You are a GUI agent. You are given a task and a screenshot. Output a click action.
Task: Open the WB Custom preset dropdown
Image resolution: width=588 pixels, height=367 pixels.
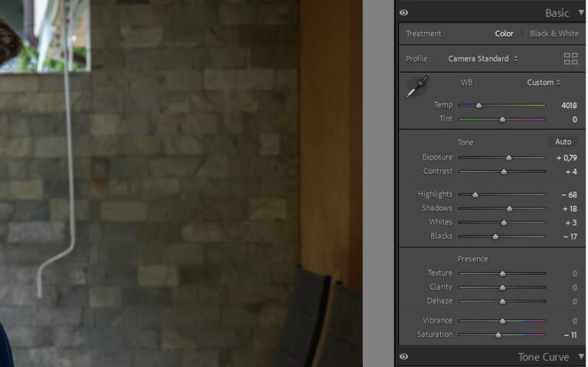pos(544,83)
